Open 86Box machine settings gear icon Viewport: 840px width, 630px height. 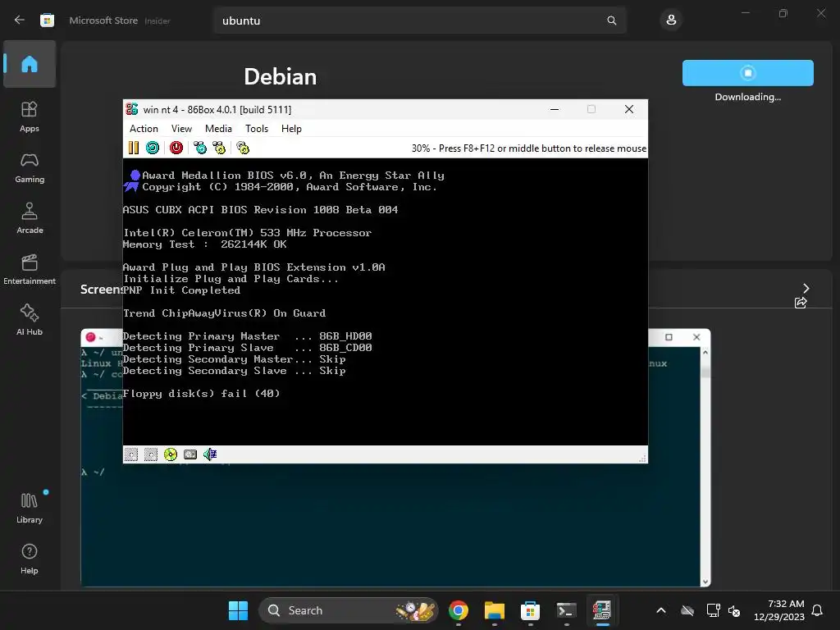pos(243,148)
